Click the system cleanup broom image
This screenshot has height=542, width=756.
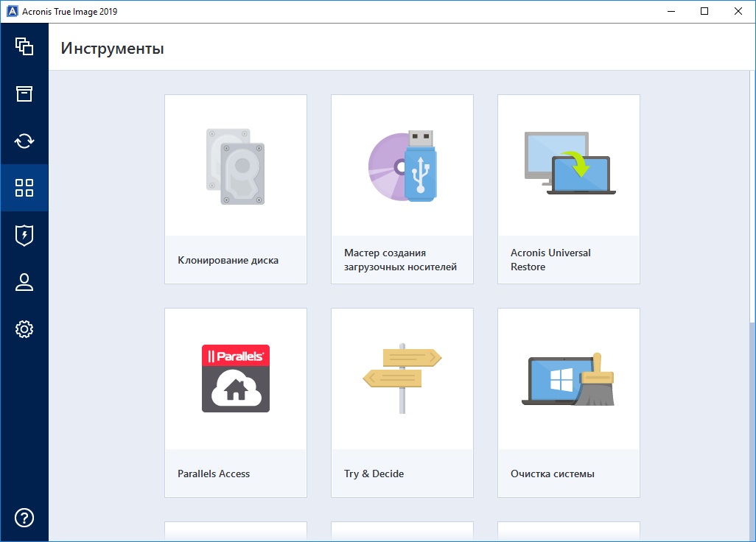pos(569,380)
